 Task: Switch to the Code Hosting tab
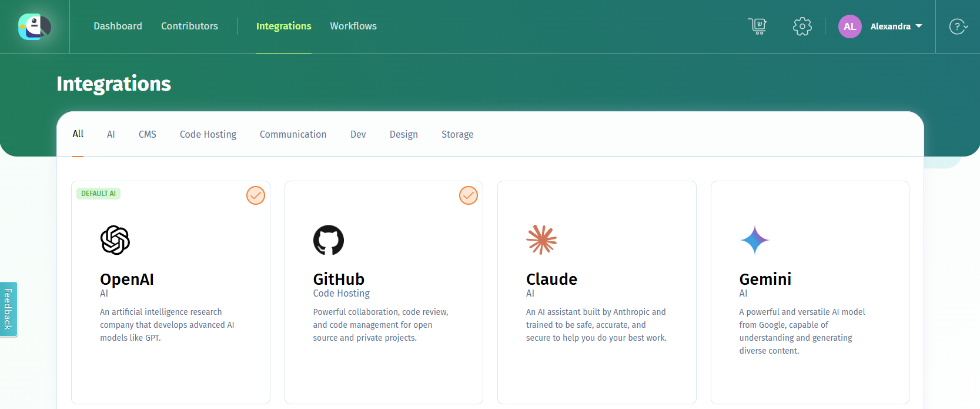tap(208, 135)
